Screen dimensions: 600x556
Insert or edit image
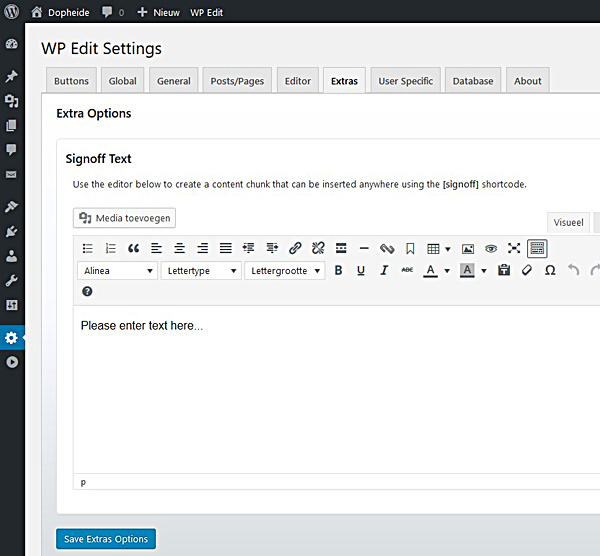coord(468,249)
